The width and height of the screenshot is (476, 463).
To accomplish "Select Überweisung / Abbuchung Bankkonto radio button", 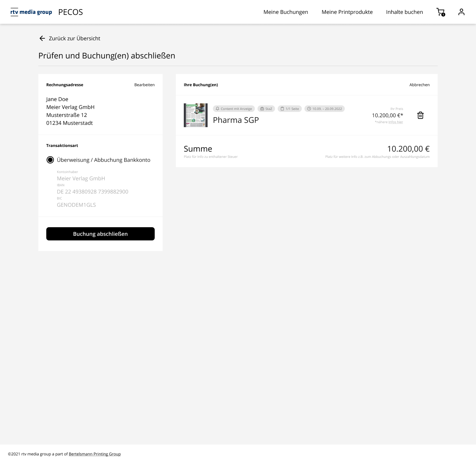I will tap(50, 160).
